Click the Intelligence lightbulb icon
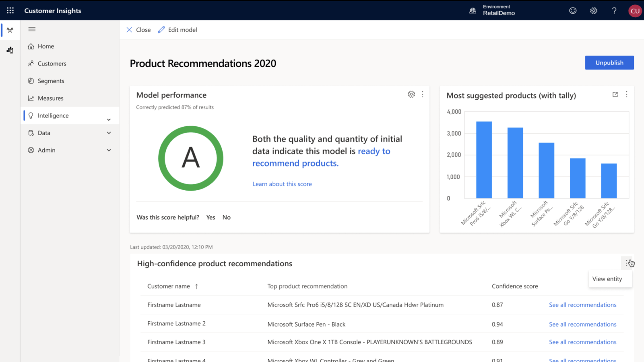 [31, 115]
